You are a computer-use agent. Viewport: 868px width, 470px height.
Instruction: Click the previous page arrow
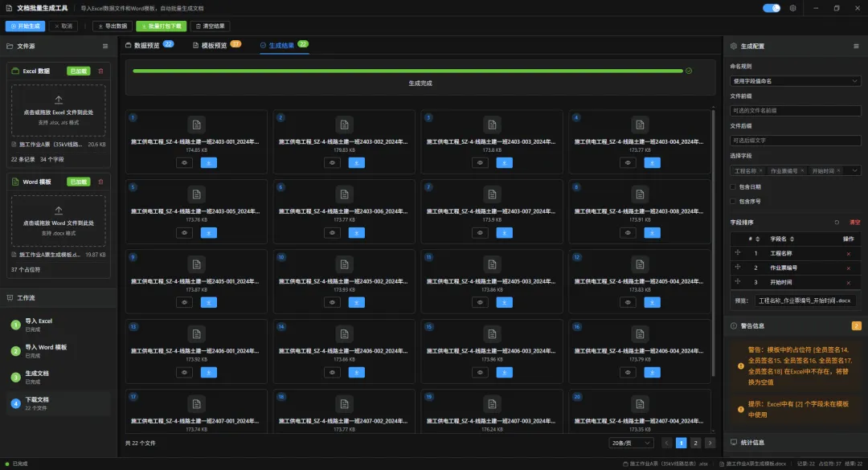(666, 443)
